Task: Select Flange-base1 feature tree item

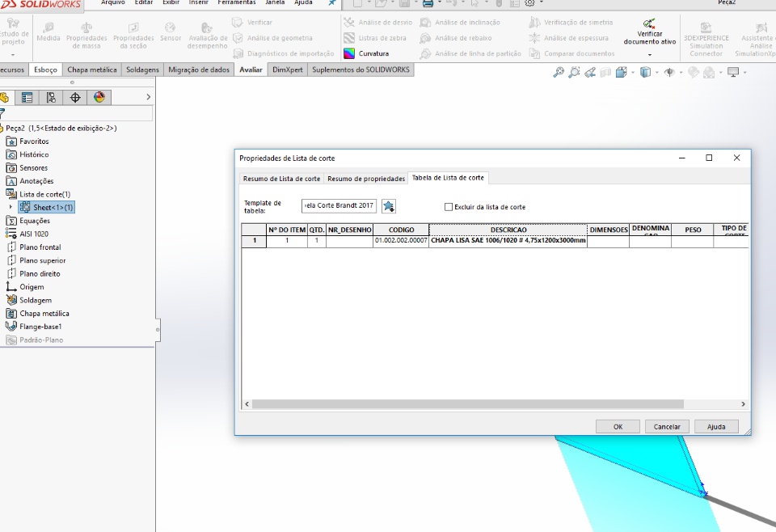Action: click(x=34, y=327)
